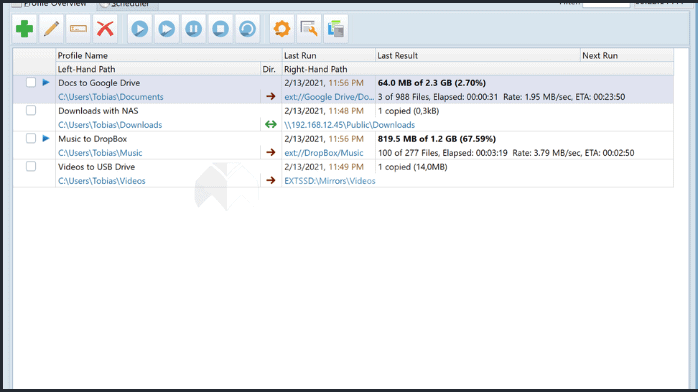Click Last Run time of Docs to Google Drive
The height and width of the screenshot is (392, 698).
tap(324, 83)
